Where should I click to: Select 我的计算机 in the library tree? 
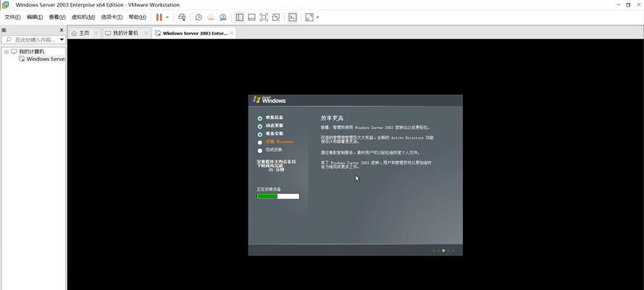[x=32, y=51]
